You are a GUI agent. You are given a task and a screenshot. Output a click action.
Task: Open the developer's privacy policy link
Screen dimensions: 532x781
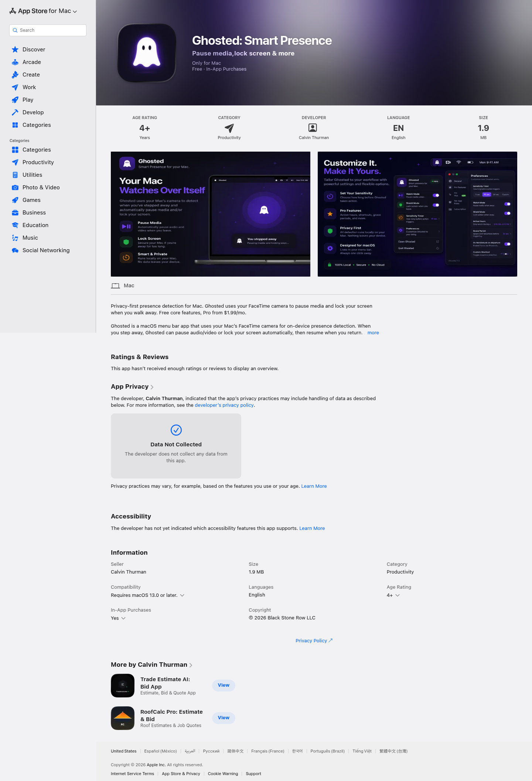[x=224, y=405]
